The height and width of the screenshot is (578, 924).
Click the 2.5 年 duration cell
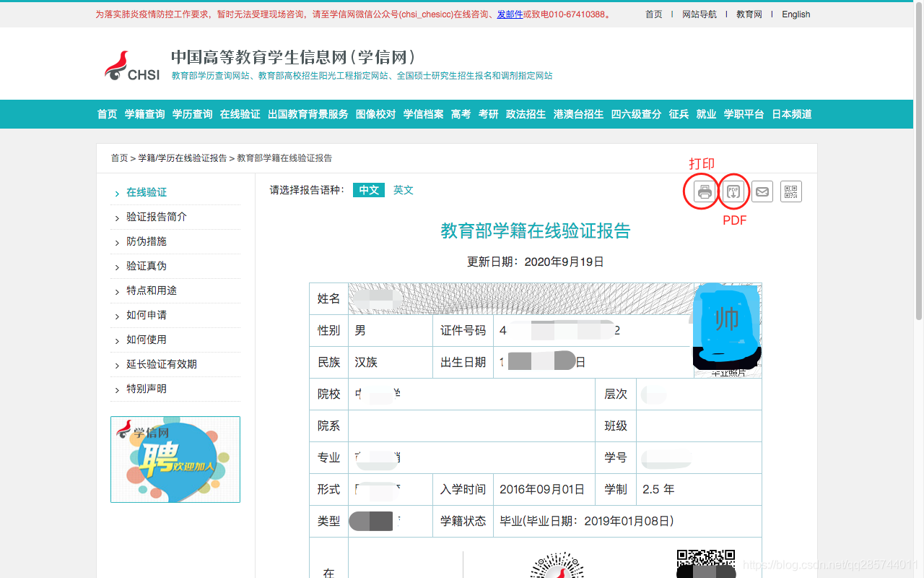pyautogui.click(x=699, y=489)
